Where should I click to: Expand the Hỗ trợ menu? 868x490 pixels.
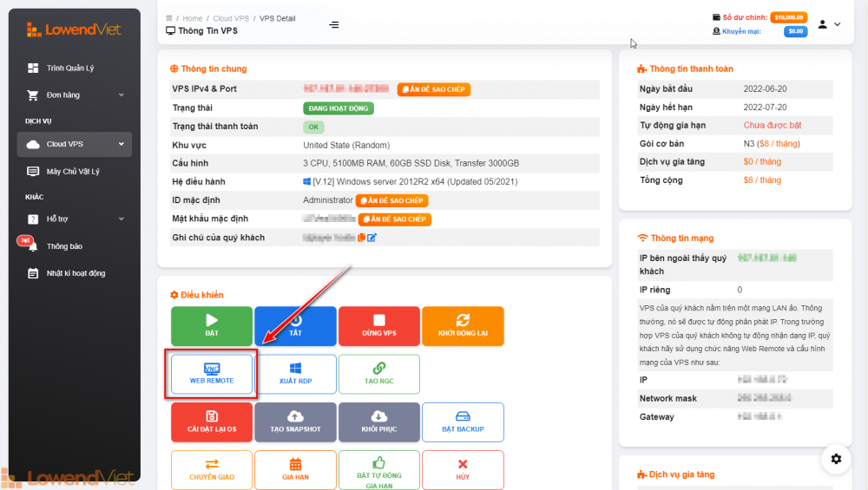point(74,219)
